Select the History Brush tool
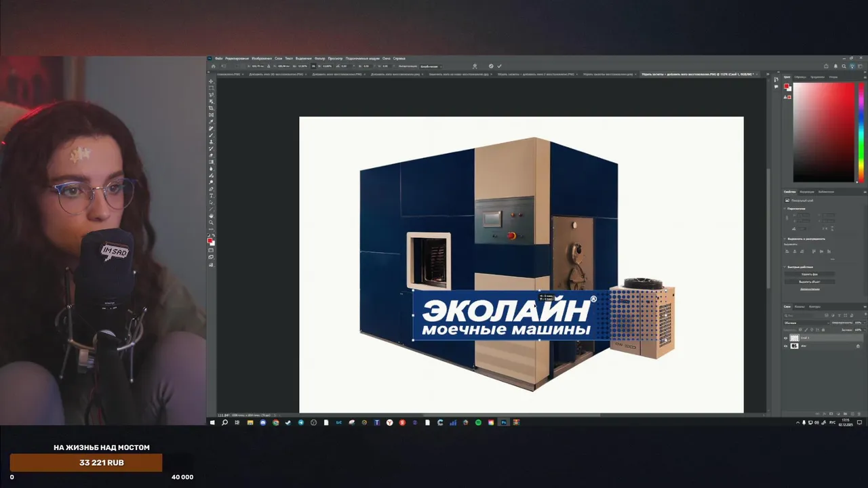868x488 pixels. coord(211,148)
